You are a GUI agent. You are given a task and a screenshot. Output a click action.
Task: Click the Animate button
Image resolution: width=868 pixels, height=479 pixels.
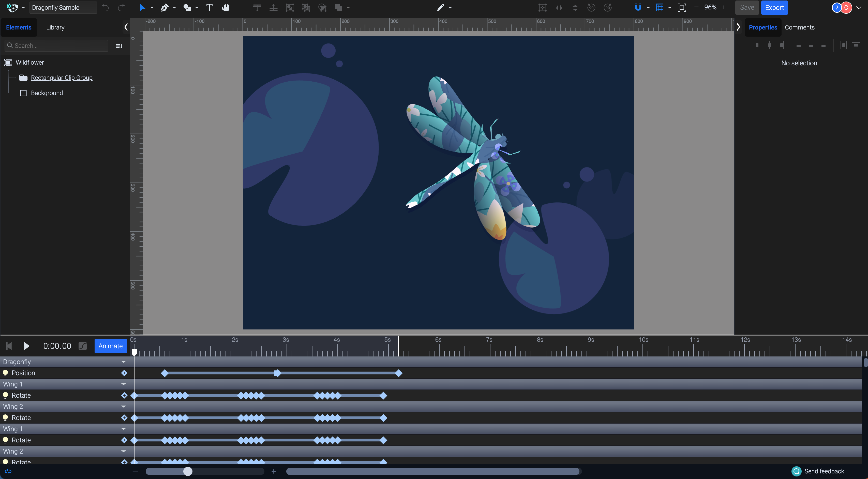coord(110,346)
